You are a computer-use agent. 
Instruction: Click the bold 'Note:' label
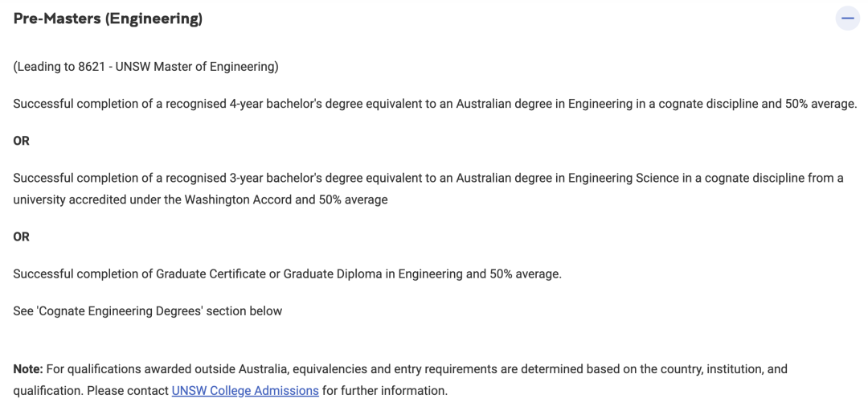28,369
